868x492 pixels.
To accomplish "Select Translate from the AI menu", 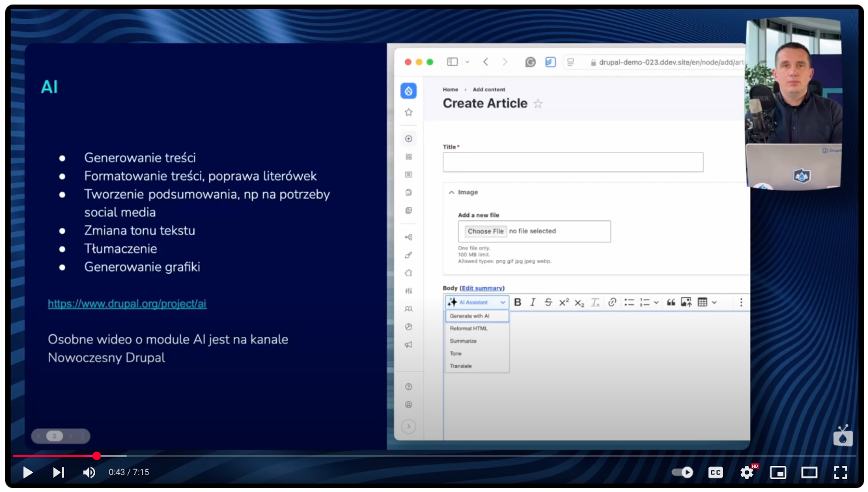I will [477, 366].
